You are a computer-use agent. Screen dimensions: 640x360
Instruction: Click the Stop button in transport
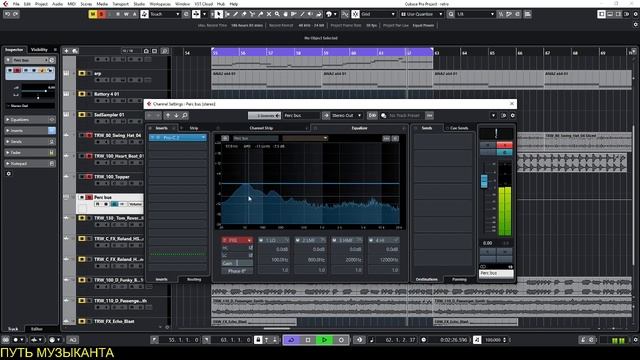[x=308, y=340]
